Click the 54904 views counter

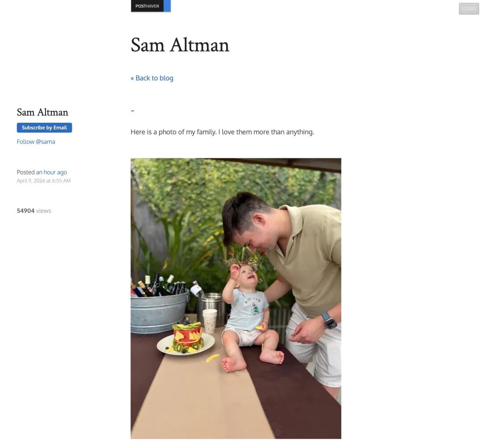(x=34, y=211)
